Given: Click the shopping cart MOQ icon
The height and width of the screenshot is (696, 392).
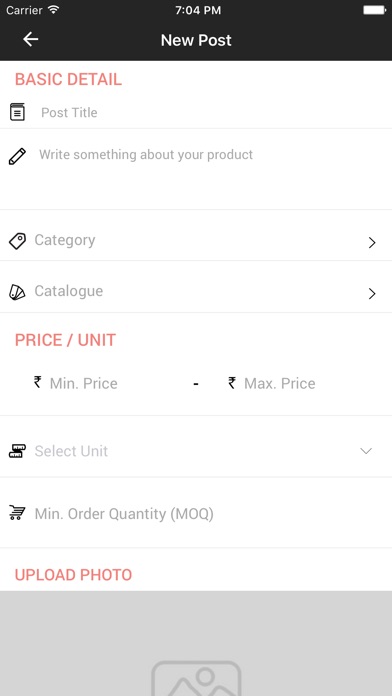Looking at the screenshot, I should click(17, 513).
